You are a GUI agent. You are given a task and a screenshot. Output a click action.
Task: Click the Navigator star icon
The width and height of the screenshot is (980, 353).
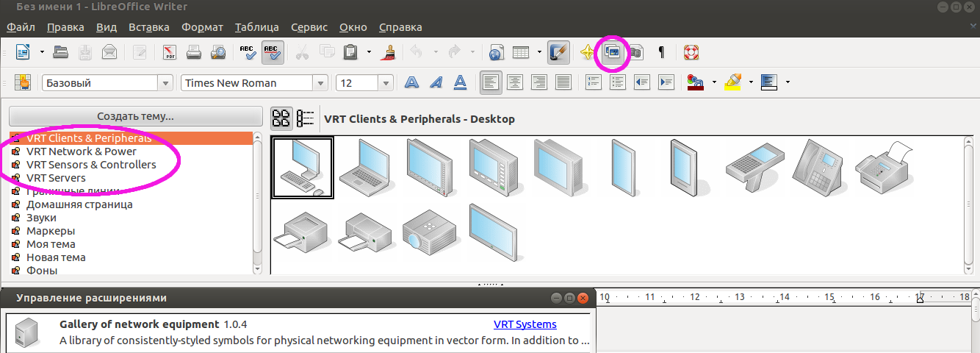tap(586, 52)
